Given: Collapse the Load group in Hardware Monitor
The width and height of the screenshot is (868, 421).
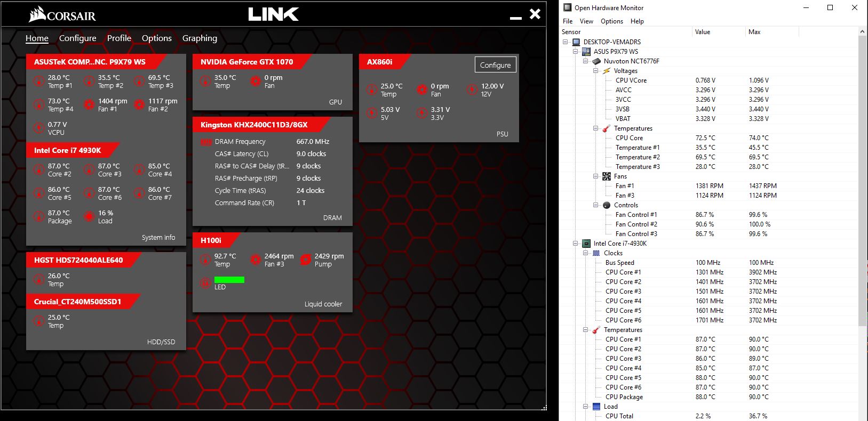Looking at the screenshot, I should (x=586, y=406).
